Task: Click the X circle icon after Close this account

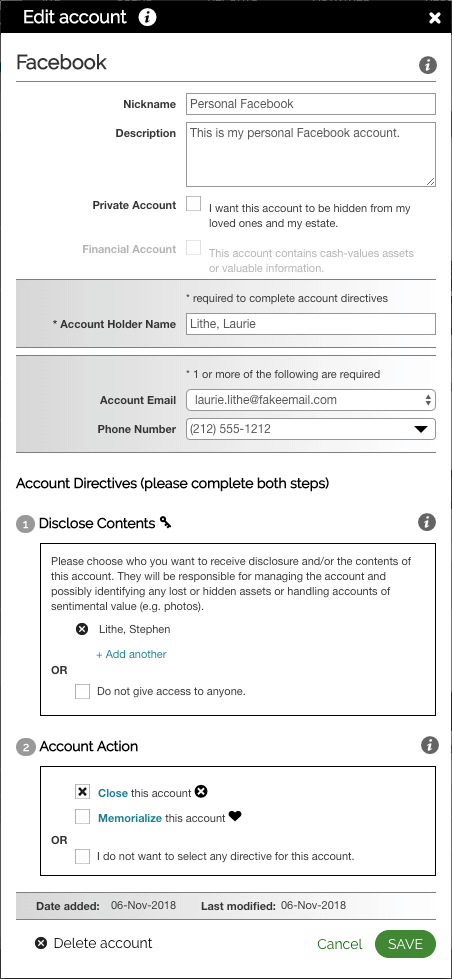Action: [x=200, y=792]
